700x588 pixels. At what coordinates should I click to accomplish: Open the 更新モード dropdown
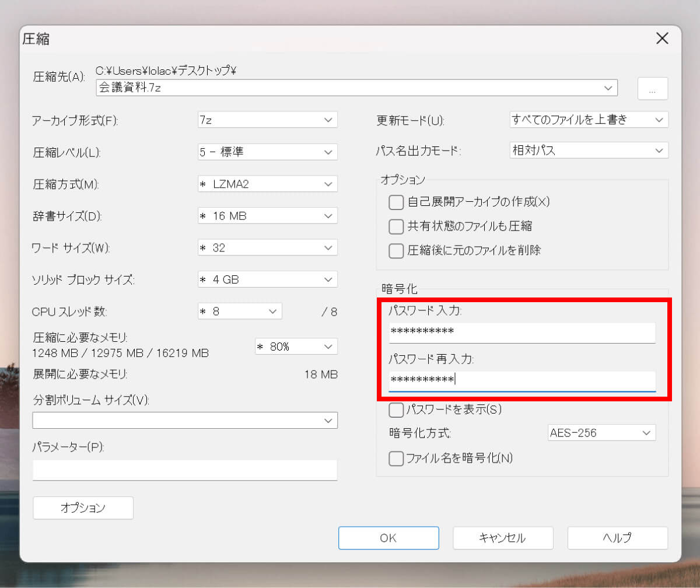point(589,120)
